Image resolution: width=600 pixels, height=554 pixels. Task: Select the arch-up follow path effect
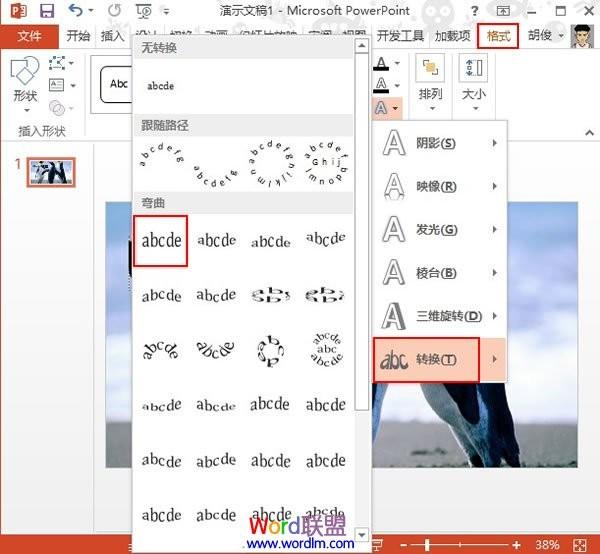161,155
